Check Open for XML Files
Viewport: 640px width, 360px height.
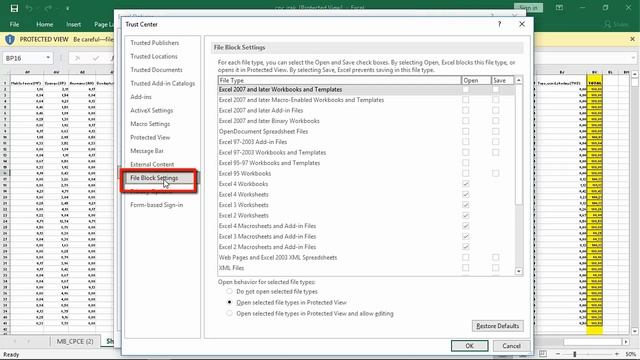pos(465,268)
